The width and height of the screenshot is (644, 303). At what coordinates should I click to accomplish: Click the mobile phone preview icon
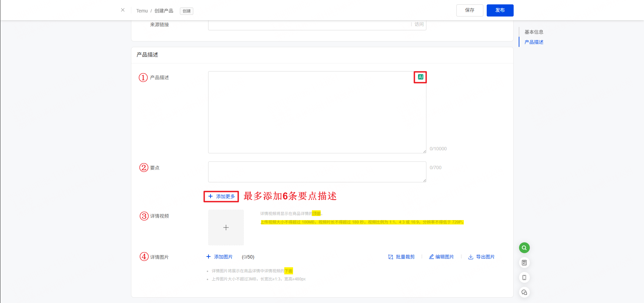pos(524,277)
